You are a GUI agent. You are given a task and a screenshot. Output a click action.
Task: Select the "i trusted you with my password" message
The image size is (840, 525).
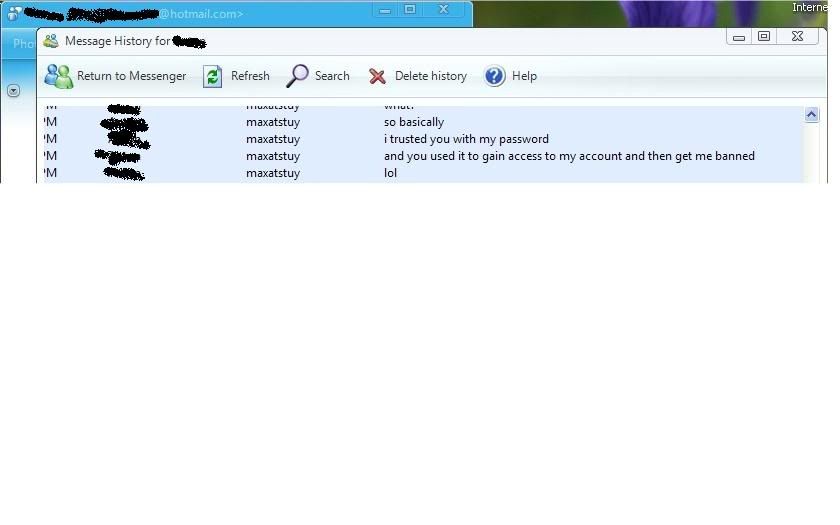point(466,139)
